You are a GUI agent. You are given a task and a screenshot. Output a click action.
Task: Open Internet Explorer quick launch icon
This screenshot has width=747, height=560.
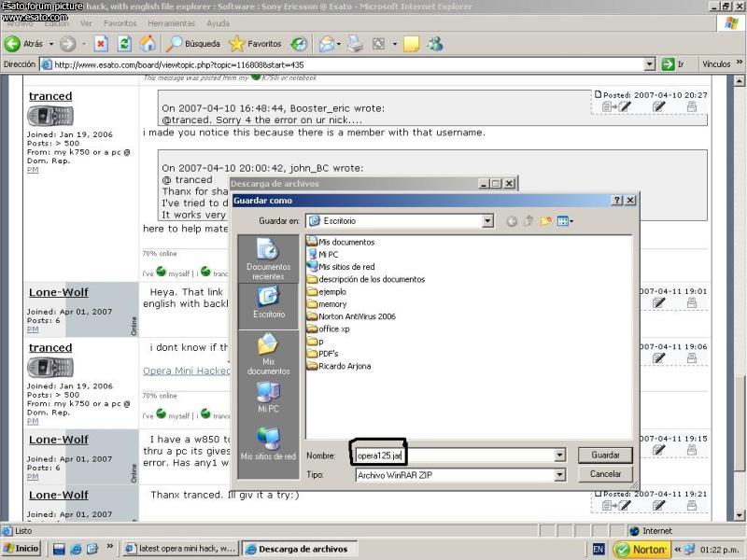[76, 549]
